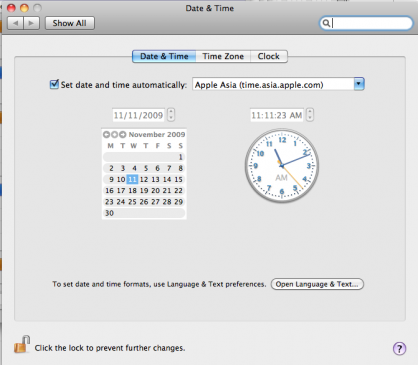Click the November 2009 calendar header
The width and height of the screenshot is (418, 365).
pos(157,134)
